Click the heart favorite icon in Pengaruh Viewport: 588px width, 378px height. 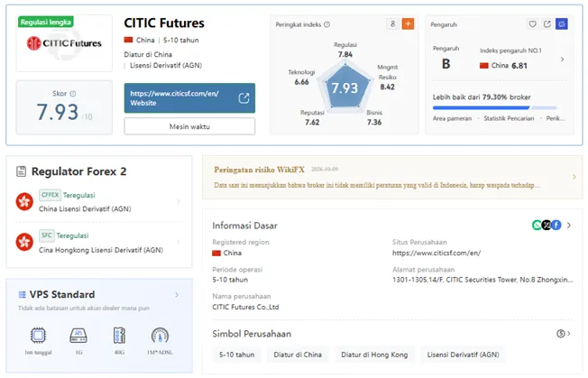532,24
